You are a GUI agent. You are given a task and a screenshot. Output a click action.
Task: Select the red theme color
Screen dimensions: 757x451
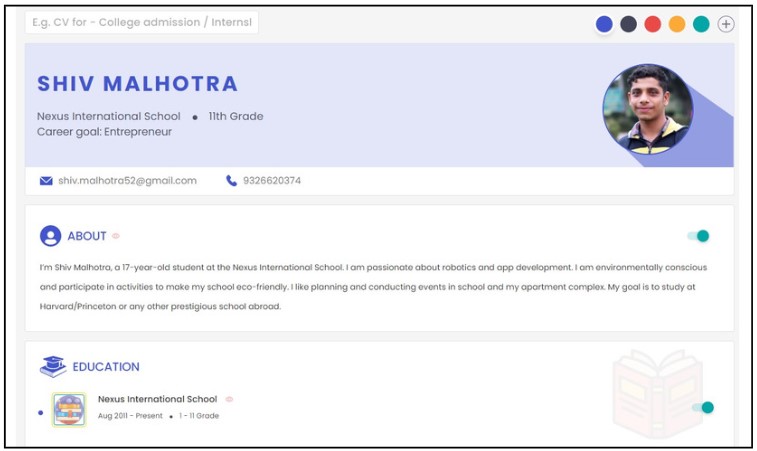(x=652, y=24)
